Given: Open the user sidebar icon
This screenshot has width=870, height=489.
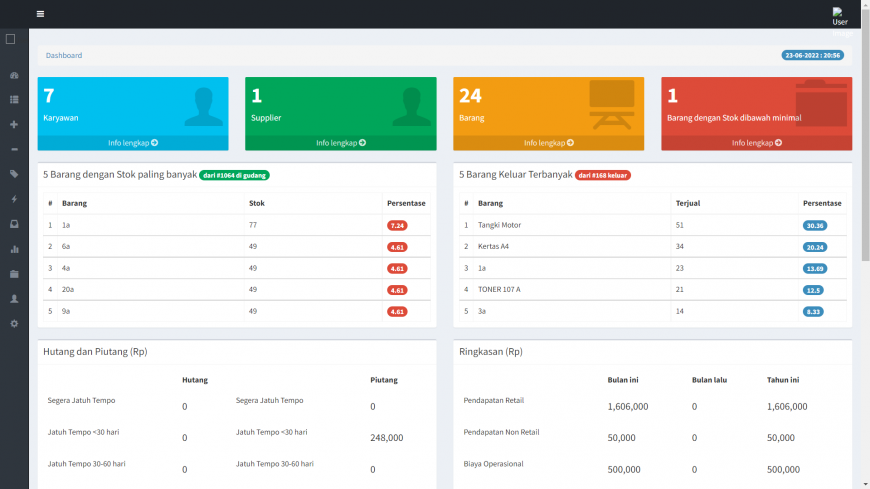Looking at the screenshot, I should coord(14,299).
